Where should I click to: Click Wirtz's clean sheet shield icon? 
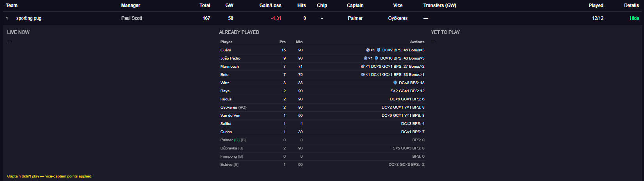coord(395,83)
